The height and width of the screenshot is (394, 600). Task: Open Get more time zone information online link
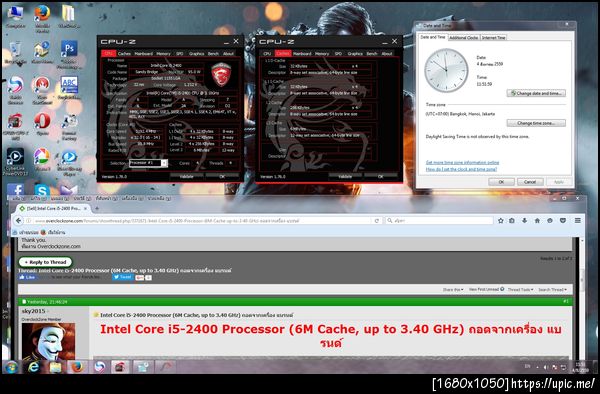tap(462, 163)
